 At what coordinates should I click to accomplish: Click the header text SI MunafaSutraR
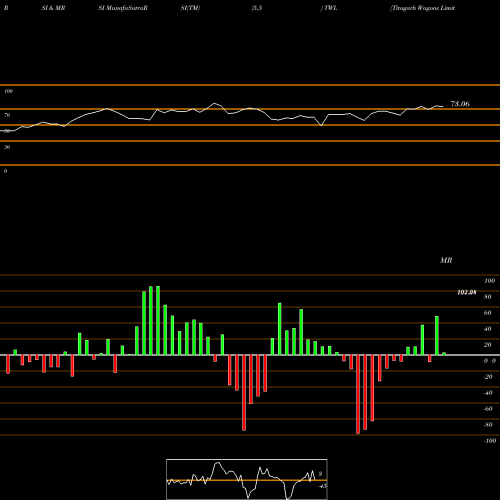[123, 8]
